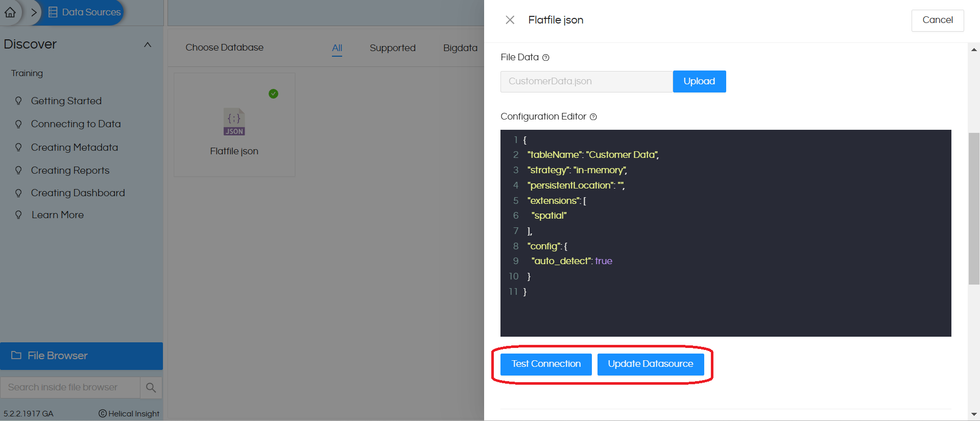This screenshot has height=421, width=980.
Task: Click the bulb icon beside Learn More
Action: (x=18, y=215)
